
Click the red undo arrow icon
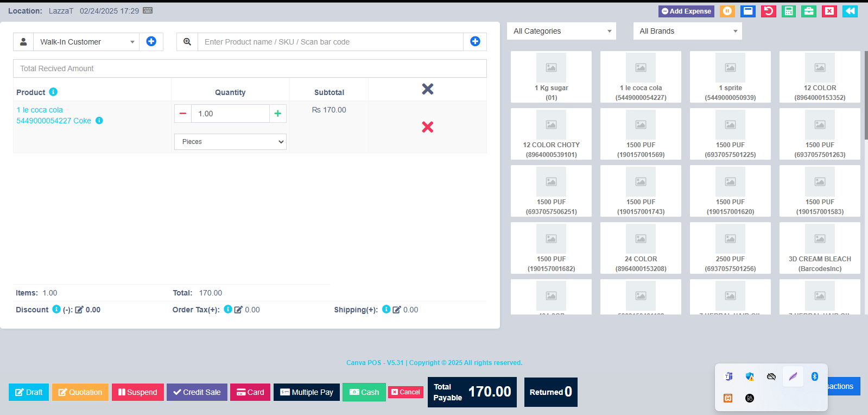[x=768, y=11]
